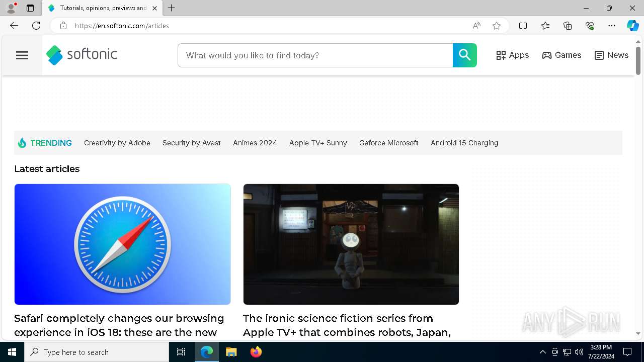The width and height of the screenshot is (644, 362).
Task: Click the page vertical scrollbar thumb
Action: tap(638, 61)
